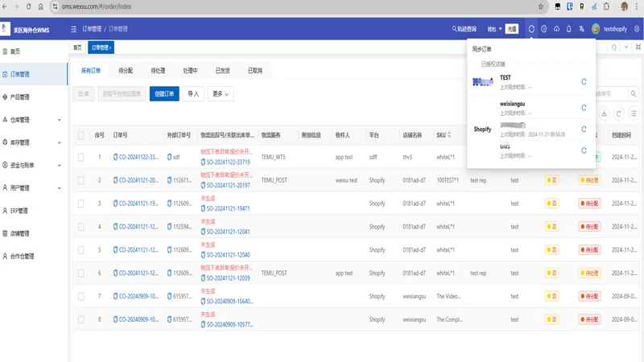Open the tab options chevron dropdown

tap(626, 47)
